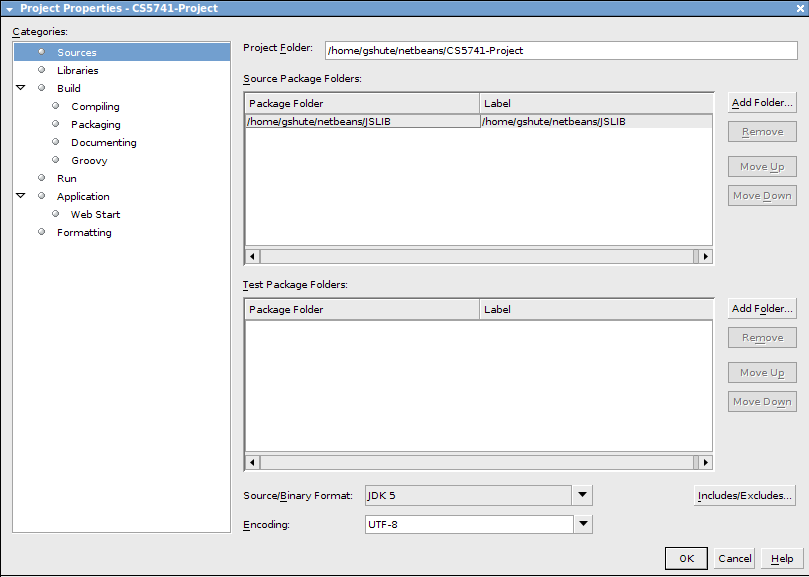
Task: Select the JSLIB package folder row
Action: point(361,122)
